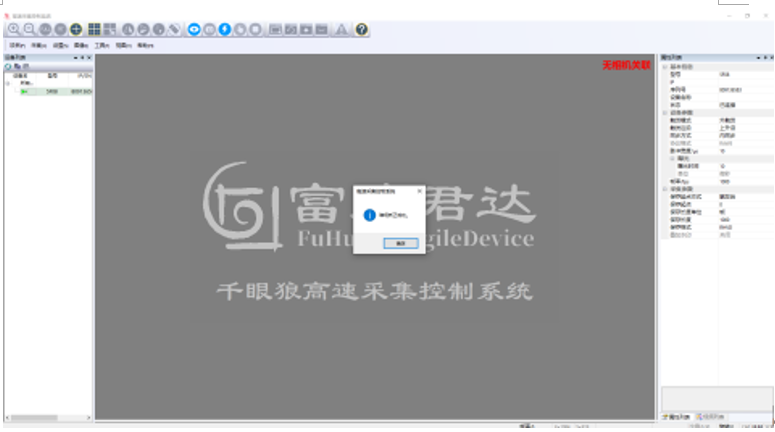Open the 帮助 menu
775x432 pixels.
(x=145, y=45)
